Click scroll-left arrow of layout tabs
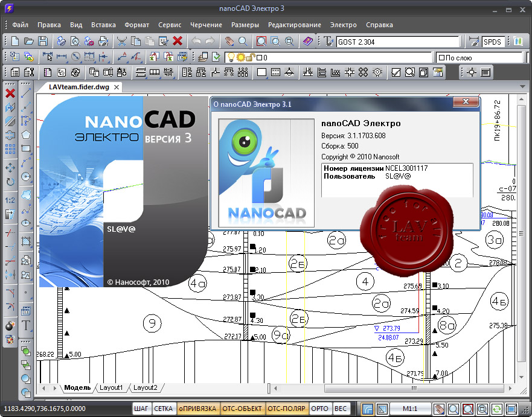Viewport: 532px width, 417px height. click(43, 388)
